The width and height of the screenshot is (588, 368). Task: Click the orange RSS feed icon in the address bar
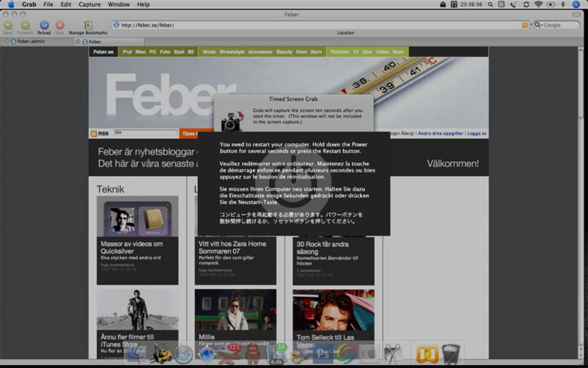click(x=525, y=25)
